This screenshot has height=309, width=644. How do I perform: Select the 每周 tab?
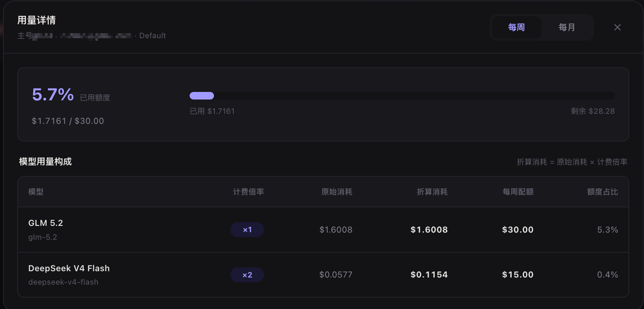pyautogui.click(x=516, y=27)
